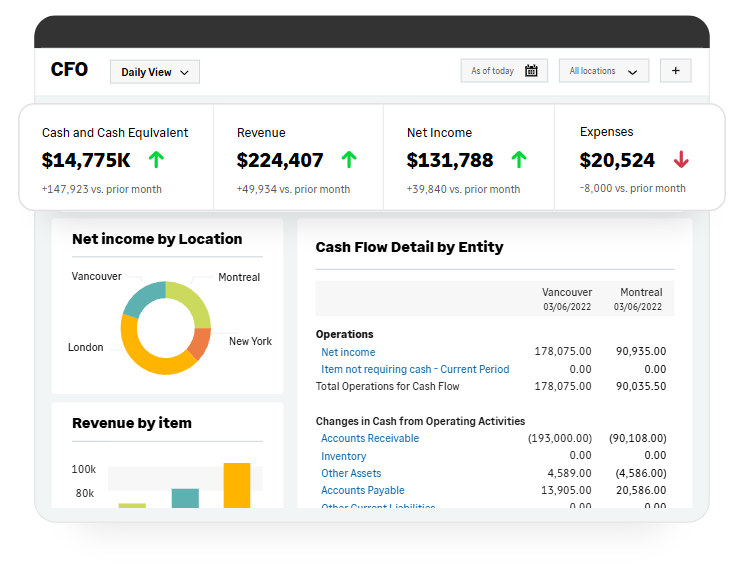Open the Other Assets link

coord(351,473)
